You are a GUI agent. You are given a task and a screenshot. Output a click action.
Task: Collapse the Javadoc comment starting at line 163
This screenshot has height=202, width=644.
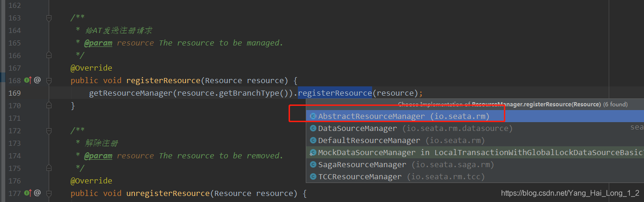coord(49,18)
